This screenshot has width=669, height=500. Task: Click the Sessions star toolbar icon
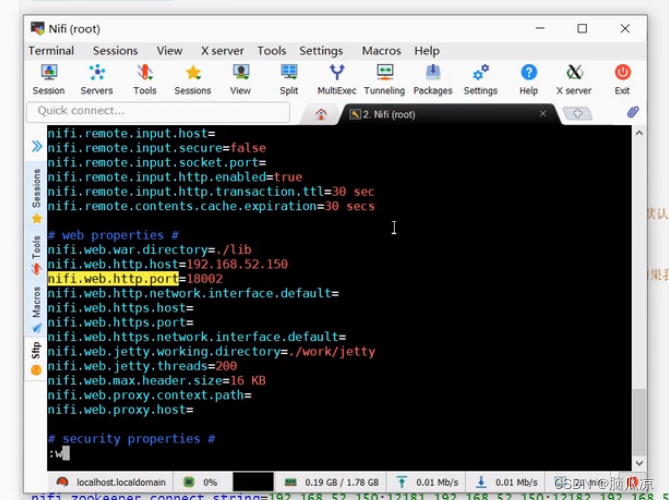192,79
